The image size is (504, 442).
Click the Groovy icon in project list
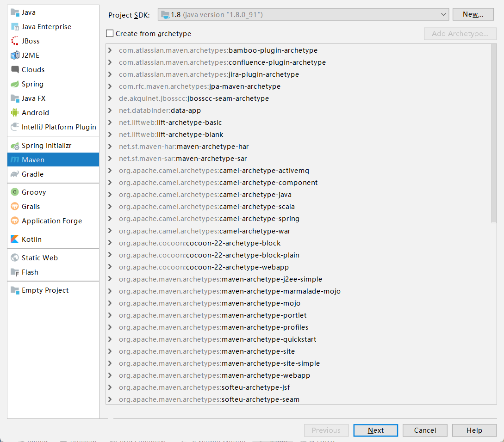pyautogui.click(x=15, y=192)
